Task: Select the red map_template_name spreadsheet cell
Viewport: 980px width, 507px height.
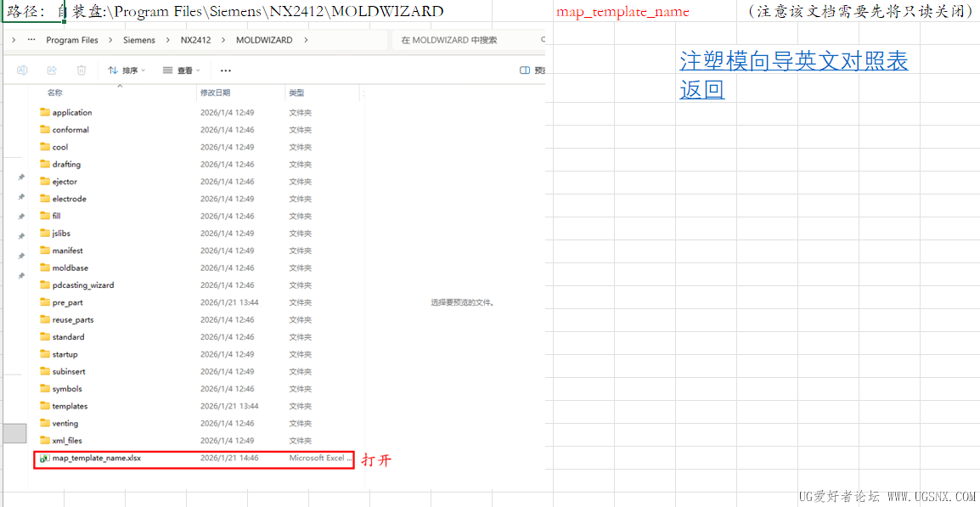Action: point(622,12)
